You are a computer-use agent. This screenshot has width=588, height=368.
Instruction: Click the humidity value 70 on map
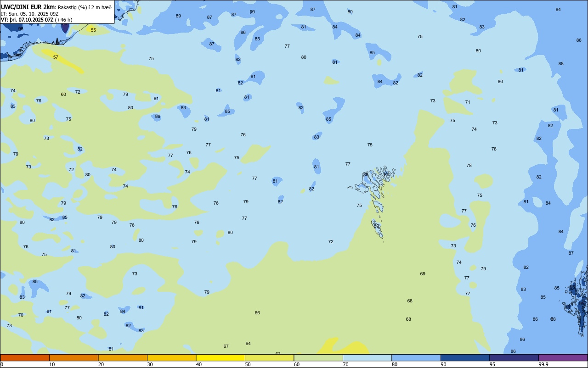point(21,315)
